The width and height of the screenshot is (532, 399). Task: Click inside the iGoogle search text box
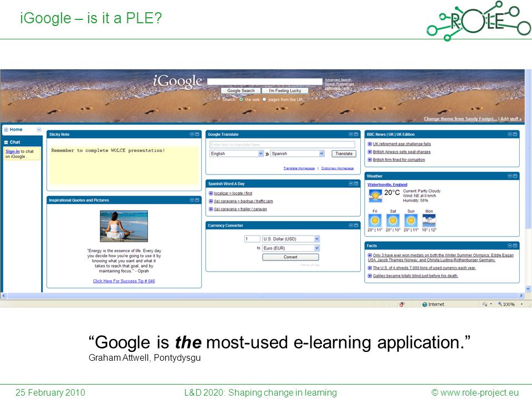click(x=265, y=81)
